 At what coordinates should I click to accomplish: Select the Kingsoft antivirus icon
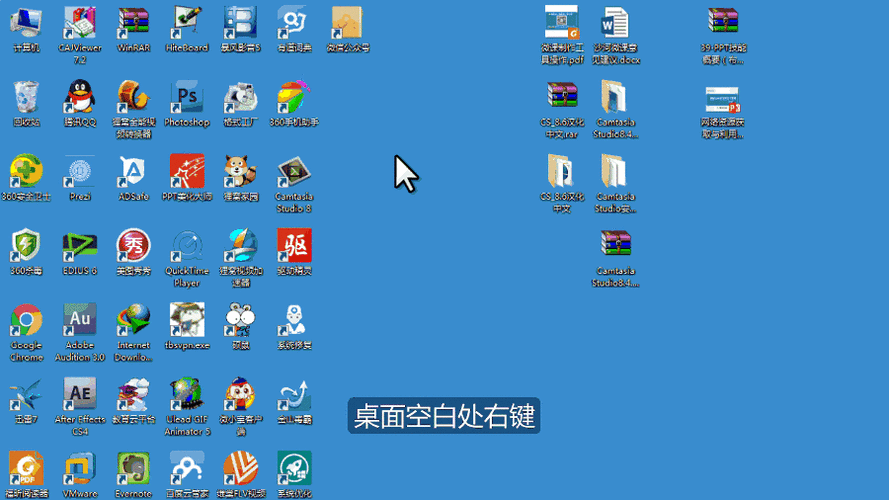pos(294,394)
